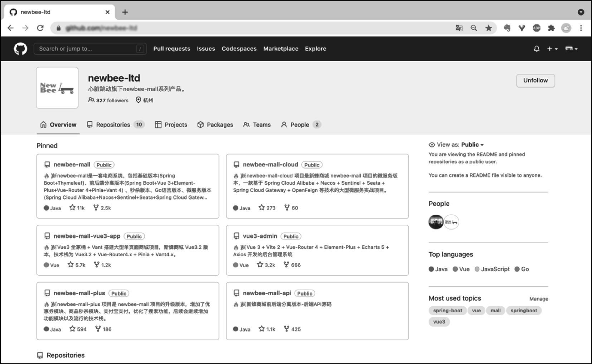The height and width of the screenshot is (364, 592).
Task: Click vue3-admin fork count 666
Action: click(292, 265)
